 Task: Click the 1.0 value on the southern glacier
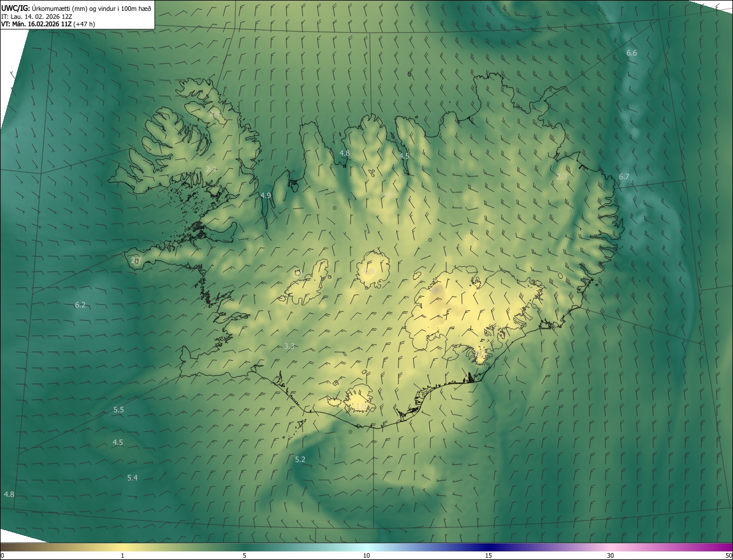coord(361,406)
